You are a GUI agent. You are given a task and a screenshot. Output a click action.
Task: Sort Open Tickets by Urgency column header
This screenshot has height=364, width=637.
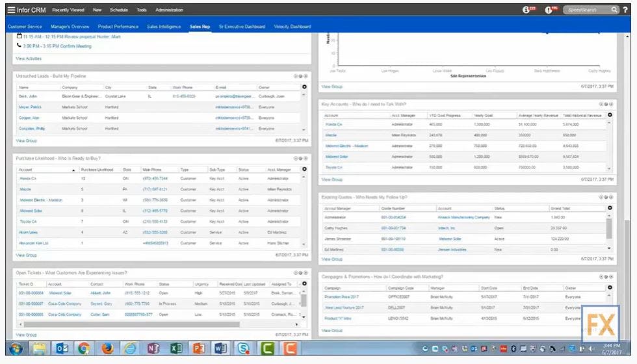pyautogui.click(x=201, y=284)
